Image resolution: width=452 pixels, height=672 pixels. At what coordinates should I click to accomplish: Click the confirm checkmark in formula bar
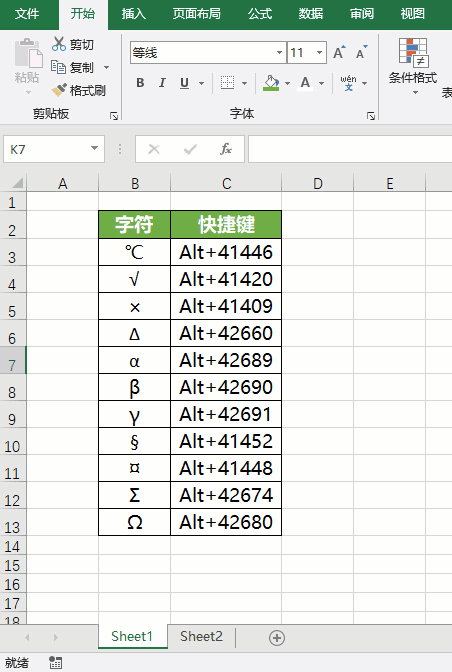(x=190, y=149)
